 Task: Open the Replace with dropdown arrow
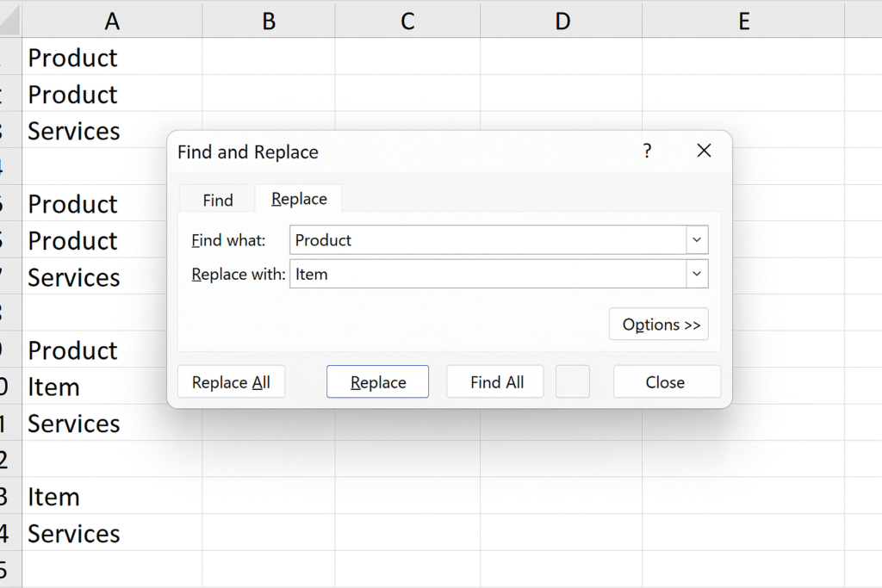pyautogui.click(x=697, y=275)
